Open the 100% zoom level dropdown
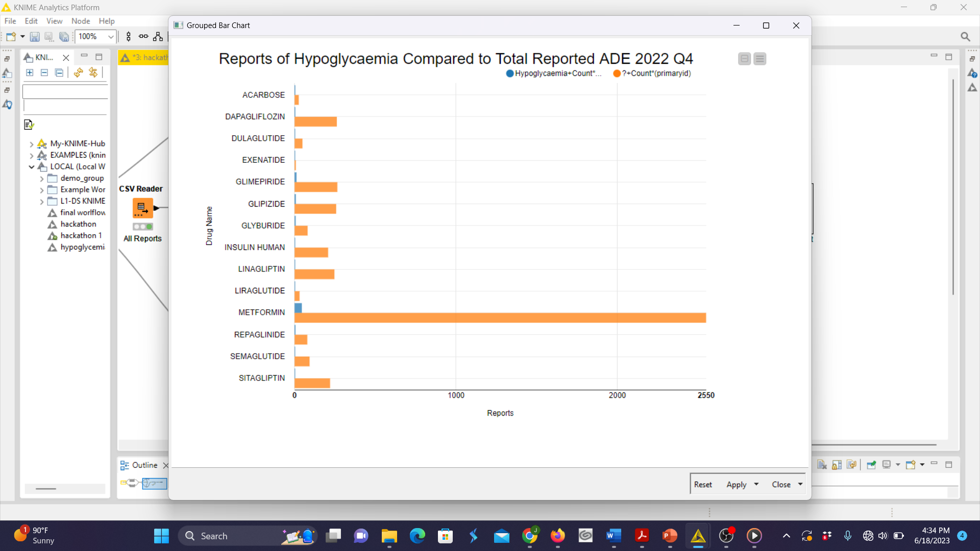This screenshot has width=980, height=551. 110,37
